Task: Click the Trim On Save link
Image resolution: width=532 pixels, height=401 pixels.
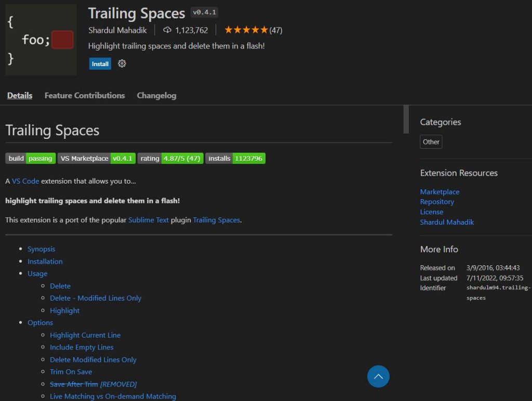Action: pos(71,372)
